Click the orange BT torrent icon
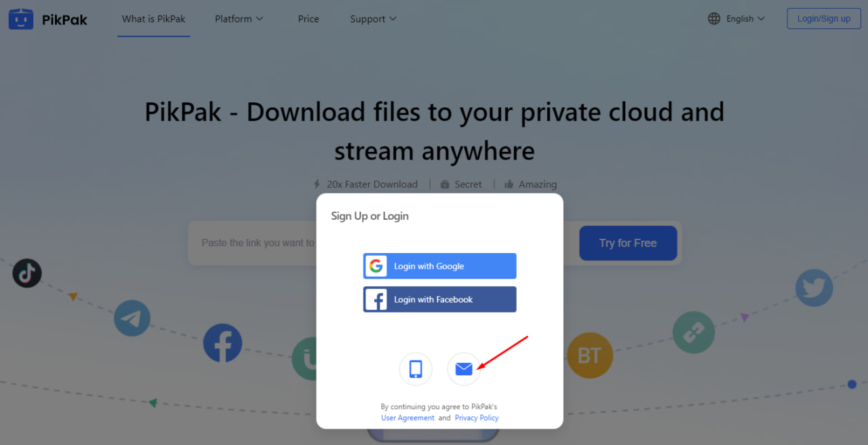This screenshot has width=868, height=445. click(x=590, y=355)
